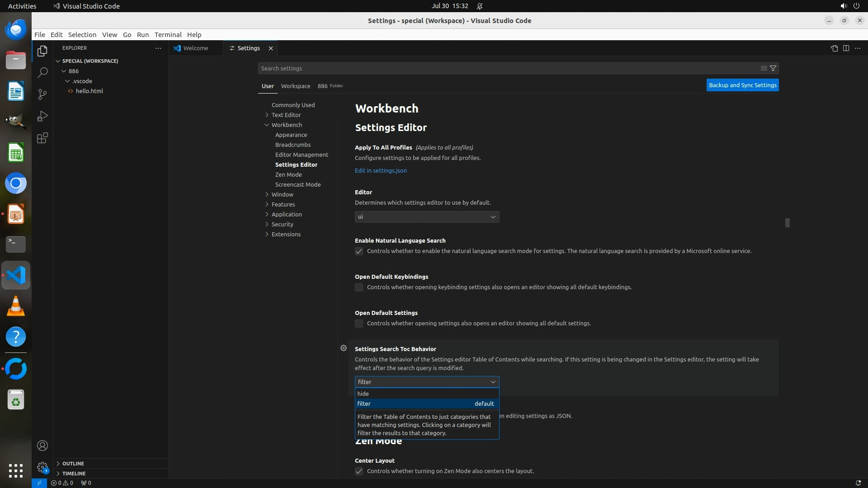The width and height of the screenshot is (868, 488).
Task: Click the Edit in settings.json link
Action: [x=381, y=170]
